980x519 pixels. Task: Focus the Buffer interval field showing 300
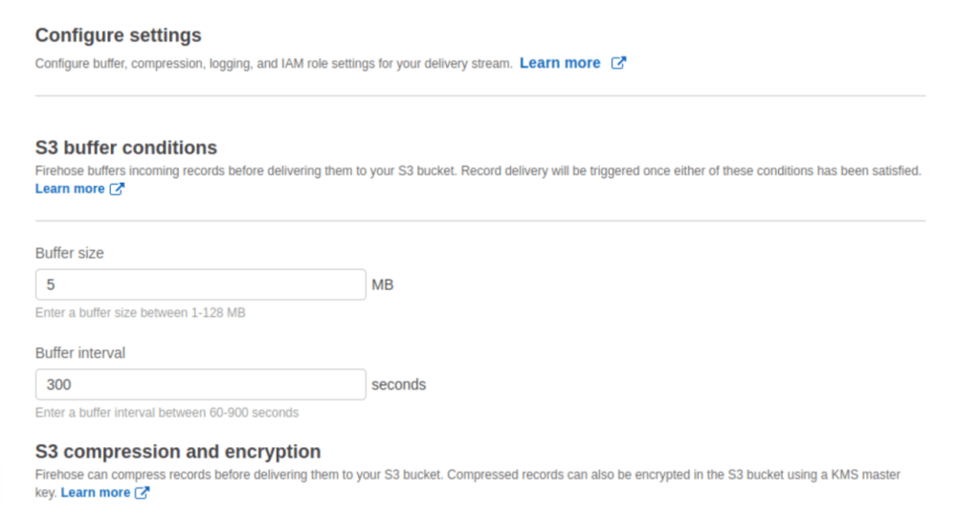[x=201, y=385]
